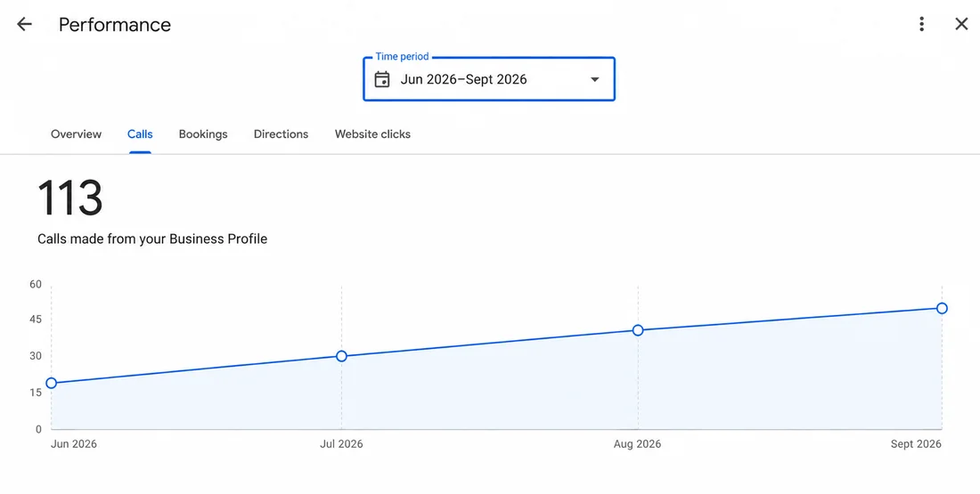The width and height of the screenshot is (980, 494).
Task: Switch to the Directions tab
Action: (x=282, y=134)
